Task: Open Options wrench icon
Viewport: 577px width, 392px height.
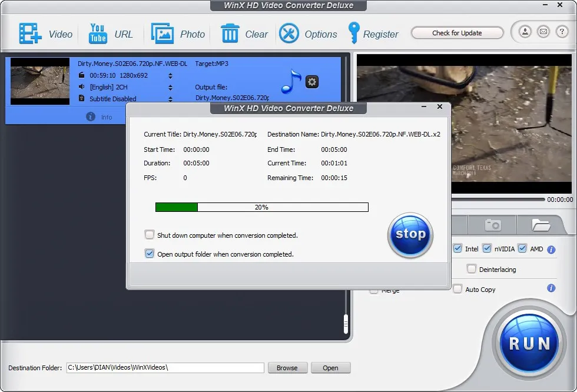Action: [x=289, y=34]
